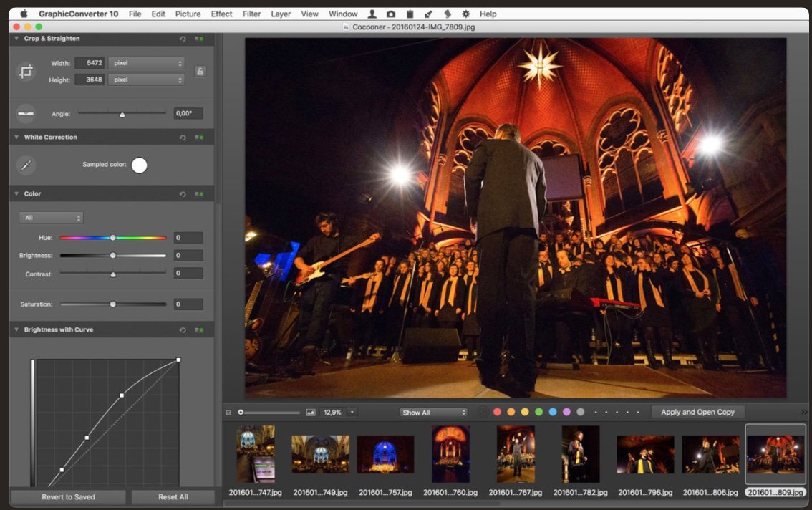This screenshot has height=510, width=812.
Task: Click the Brightness slider handle
Action: (113, 256)
